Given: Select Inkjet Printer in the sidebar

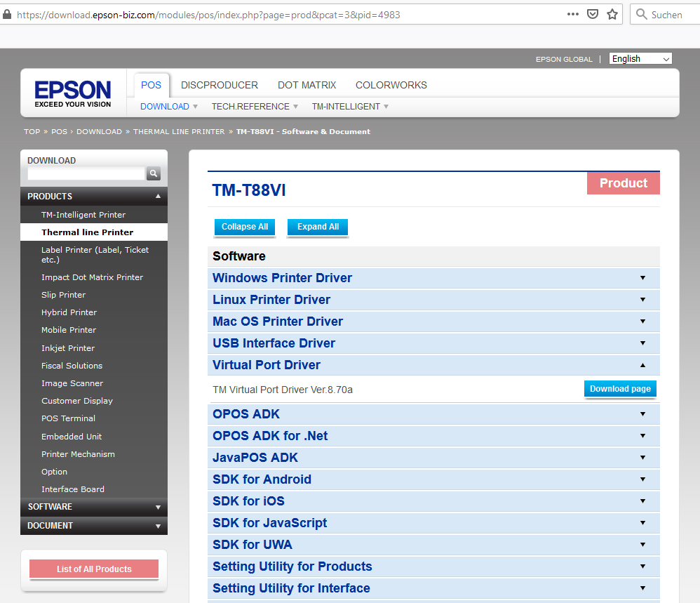Looking at the screenshot, I should [x=94, y=348].
